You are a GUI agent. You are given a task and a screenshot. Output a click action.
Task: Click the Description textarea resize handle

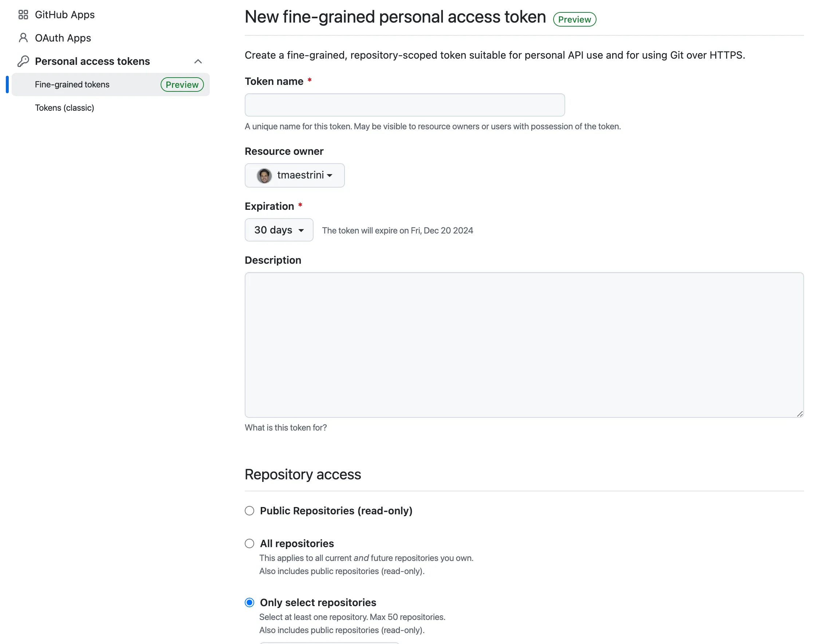click(x=801, y=414)
